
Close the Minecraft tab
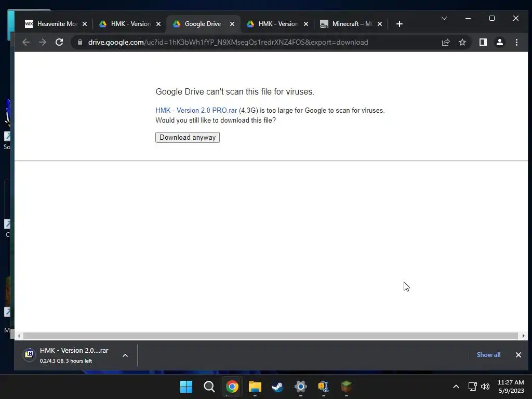[x=380, y=24]
